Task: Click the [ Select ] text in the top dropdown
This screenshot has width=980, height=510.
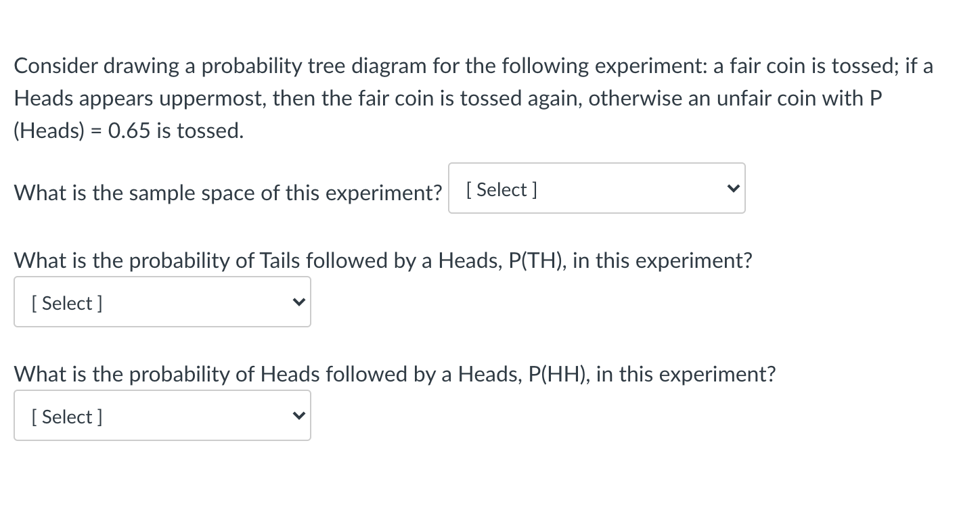Action: click(501, 189)
